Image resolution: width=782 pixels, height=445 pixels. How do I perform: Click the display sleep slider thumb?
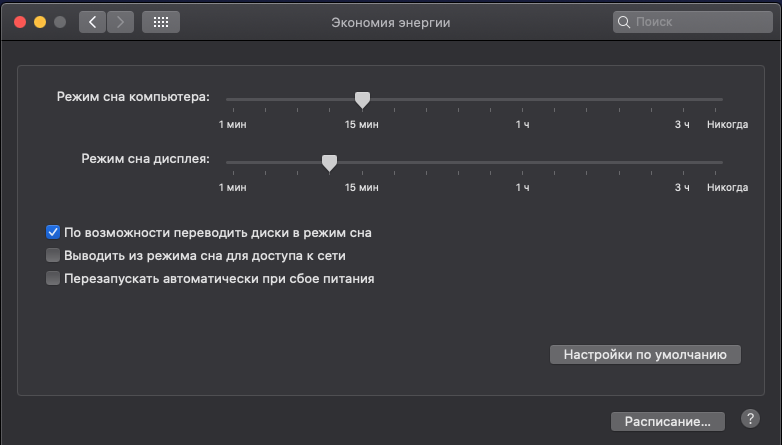click(x=329, y=162)
